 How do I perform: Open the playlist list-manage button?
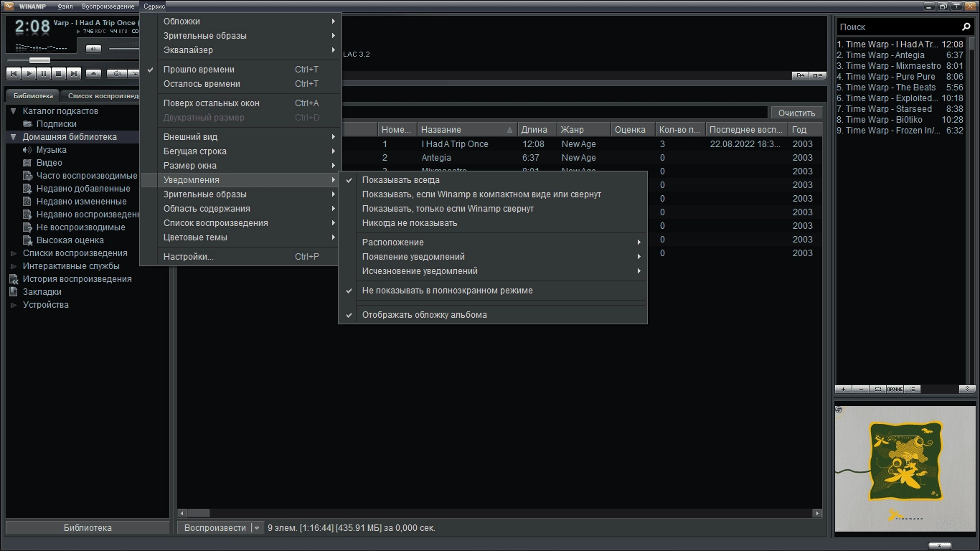tap(912, 389)
